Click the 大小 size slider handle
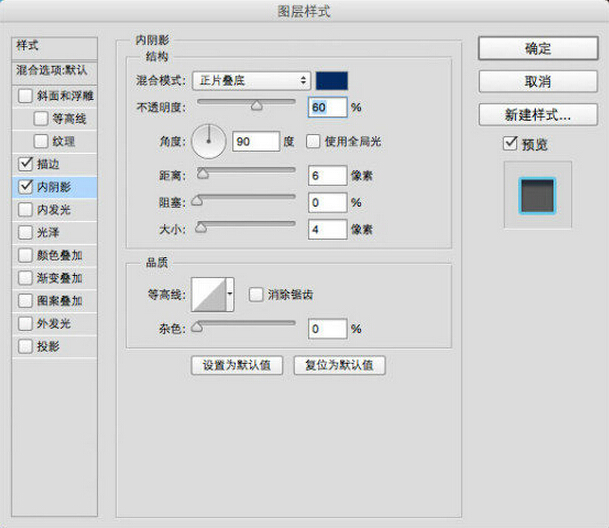This screenshot has width=609, height=528. (201, 227)
